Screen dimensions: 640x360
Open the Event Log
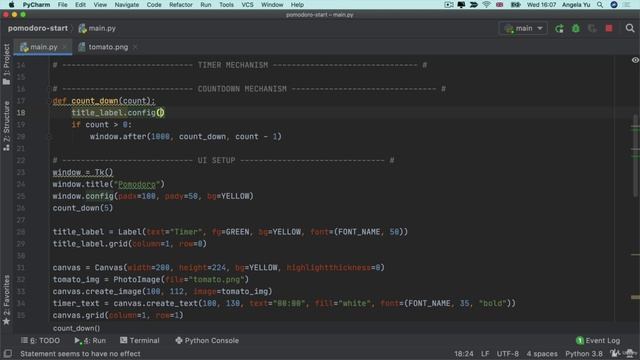(598, 340)
